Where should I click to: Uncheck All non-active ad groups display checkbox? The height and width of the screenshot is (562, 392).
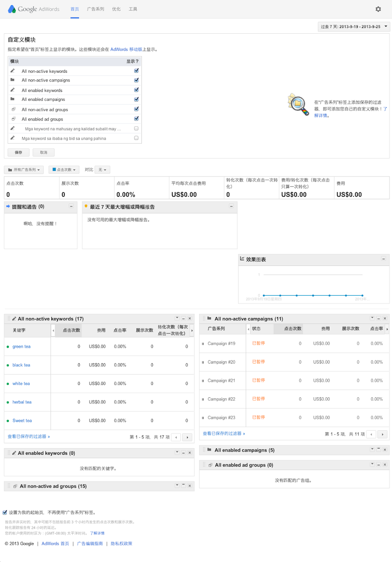(x=136, y=109)
